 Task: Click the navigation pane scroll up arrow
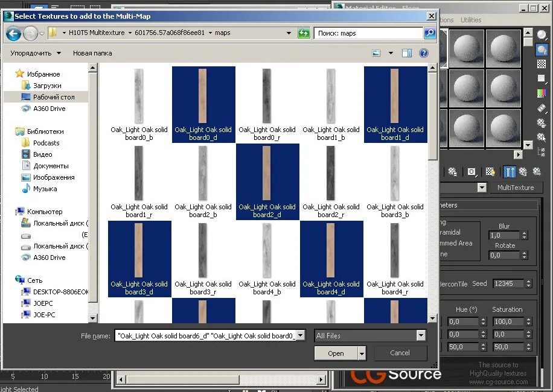(x=92, y=68)
